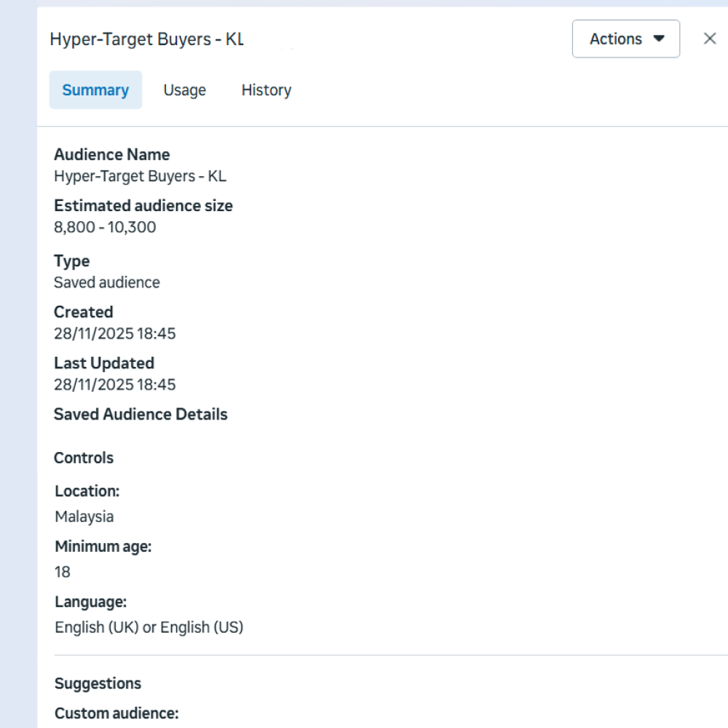Click the Saved audience type label
This screenshot has height=728, width=728.
107,282
